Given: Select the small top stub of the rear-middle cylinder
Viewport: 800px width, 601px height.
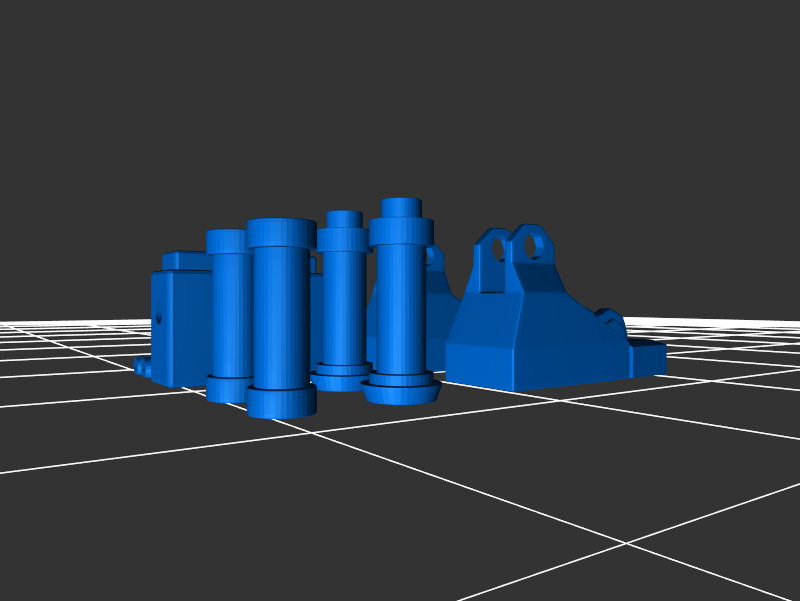Looking at the screenshot, I should click(344, 219).
